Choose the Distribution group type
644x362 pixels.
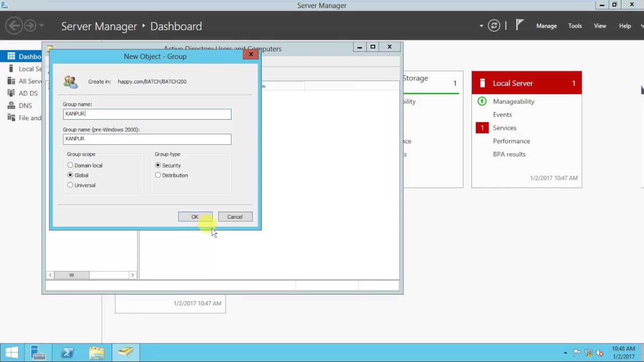158,175
